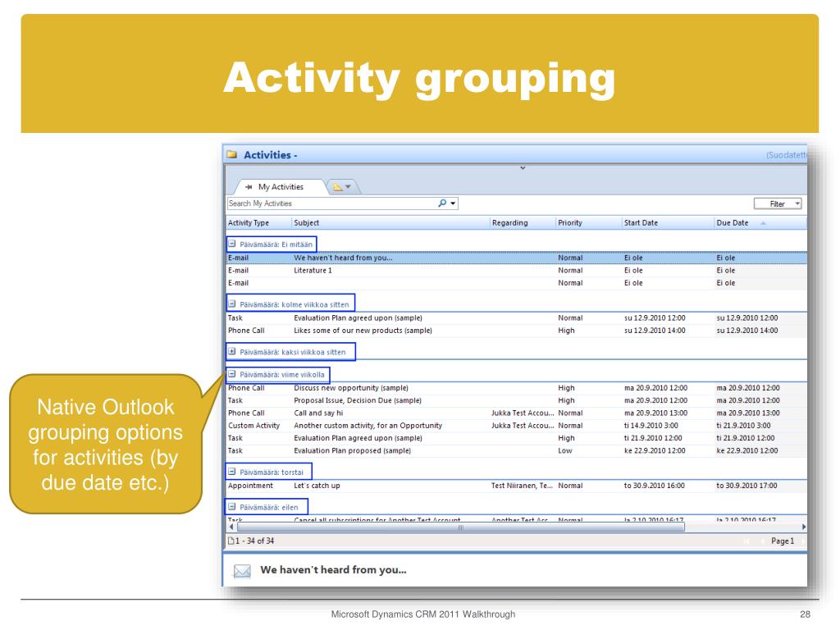Click the "to 30.9.2010 17:00" due date
Screen dimensions: 840x630
tap(746, 486)
